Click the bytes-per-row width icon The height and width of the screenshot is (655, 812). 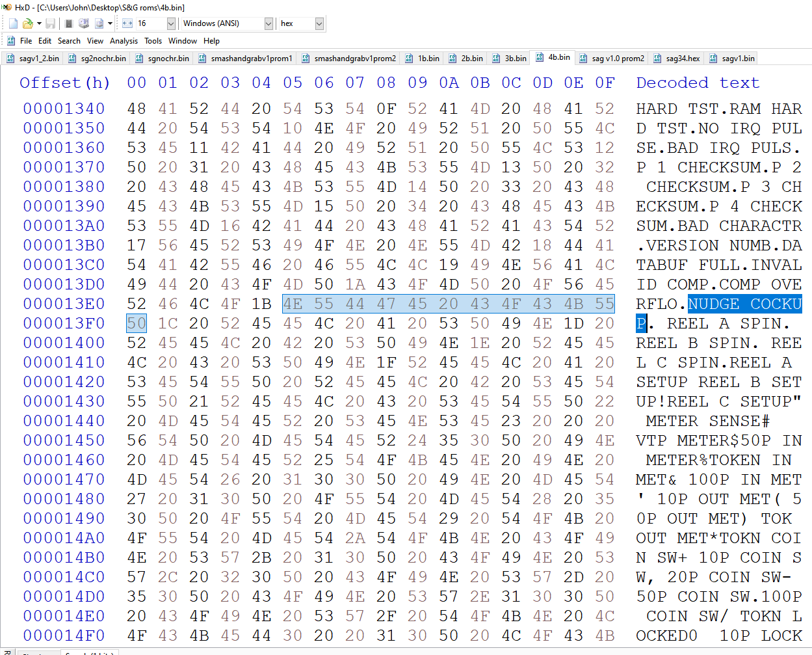[x=127, y=23]
